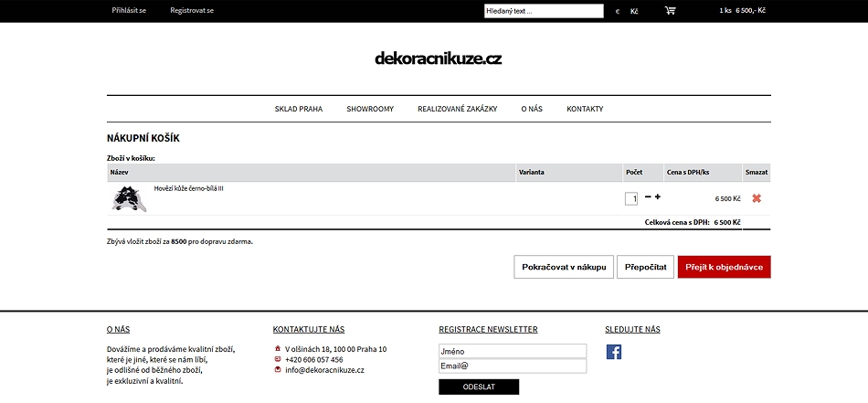Open the shopping cart icon in header
Viewport: 868px width, 403px height.
670,11
